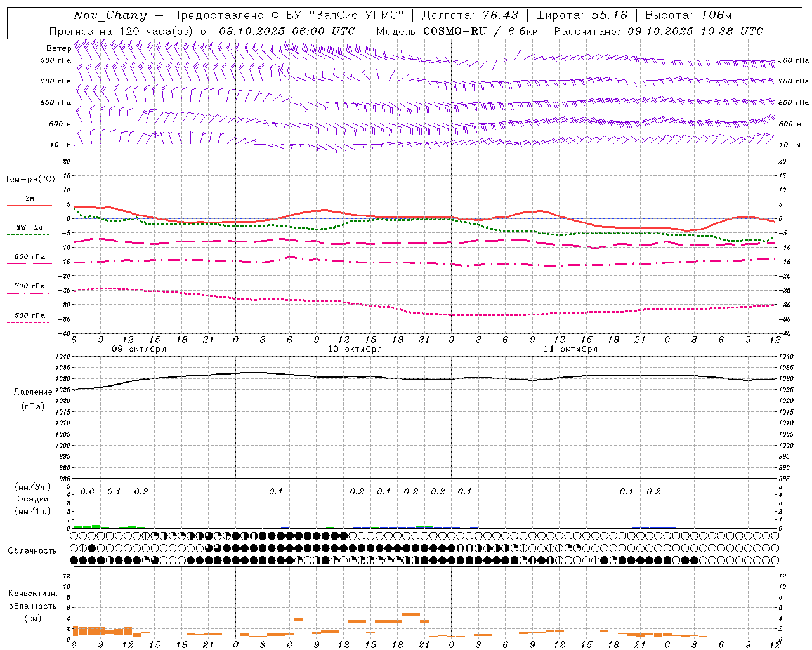This screenshot has width=812, height=650.
Task: Click the "(мм/1ч.)" precipitation unit label
Action: (33, 511)
